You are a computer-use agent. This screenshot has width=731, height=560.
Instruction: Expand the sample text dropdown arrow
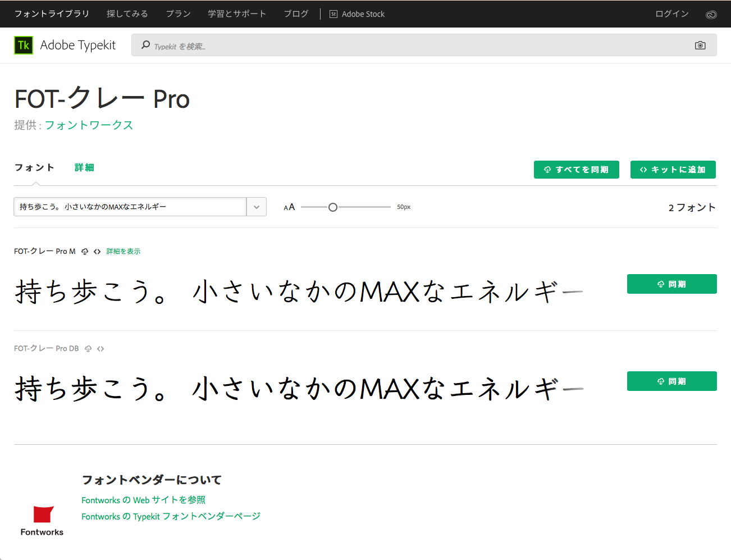(257, 207)
